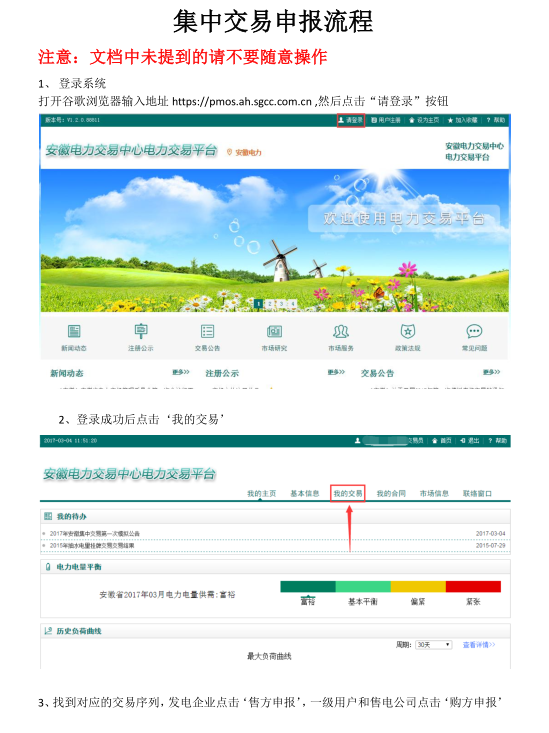Click 用户注册 in the top bar
Viewport: 549px width, 733px height.
386,120
